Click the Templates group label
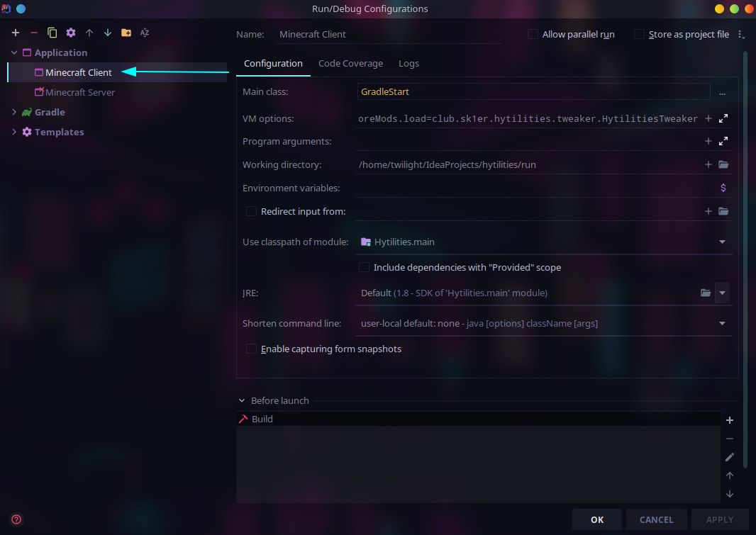Screen dimensions: 756x535 (60, 132)
